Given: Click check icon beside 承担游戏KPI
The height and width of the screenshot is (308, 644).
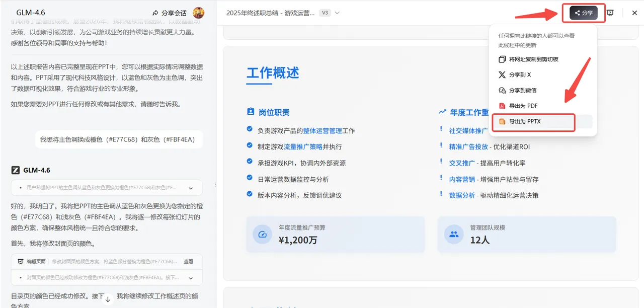Looking at the screenshot, I should [x=250, y=162].
